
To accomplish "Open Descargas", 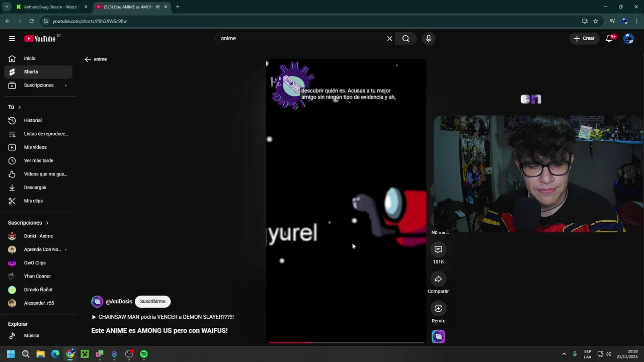I will pyautogui.click(x=38, y=188).
